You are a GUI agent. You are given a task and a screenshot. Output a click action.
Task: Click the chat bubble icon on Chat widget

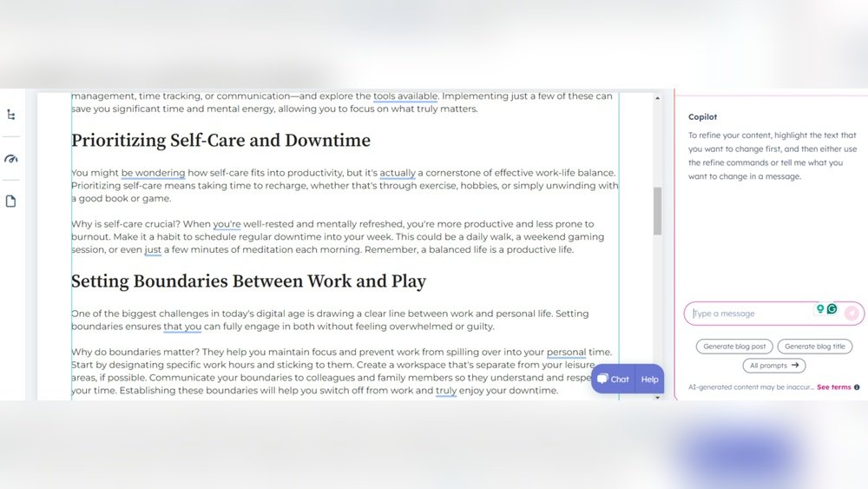[x=602, y=379]
